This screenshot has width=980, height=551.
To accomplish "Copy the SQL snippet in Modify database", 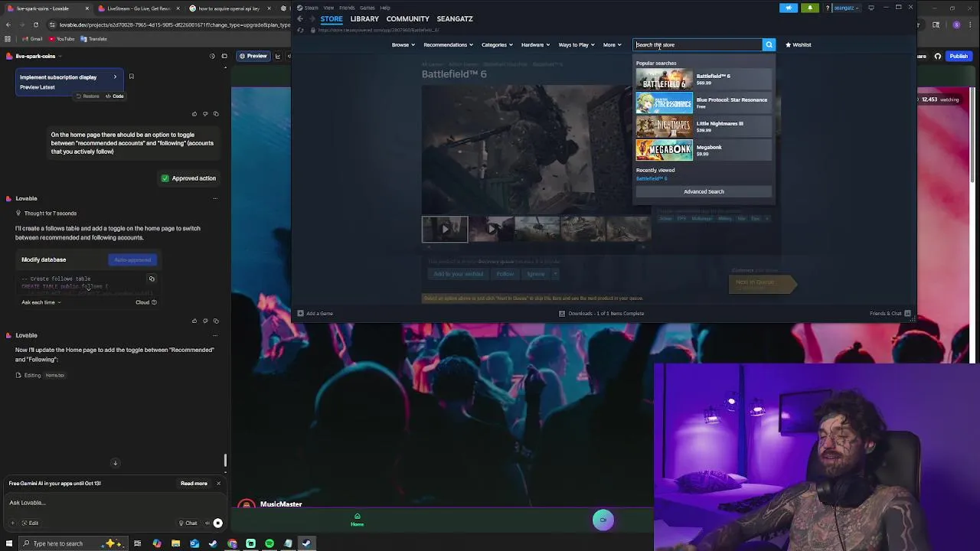I will 152,279.
